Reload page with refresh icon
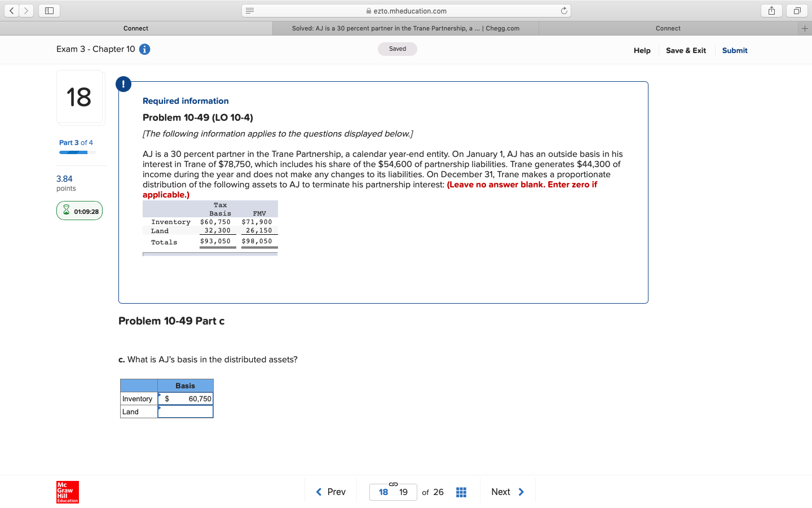 click(x=564, y=11)
